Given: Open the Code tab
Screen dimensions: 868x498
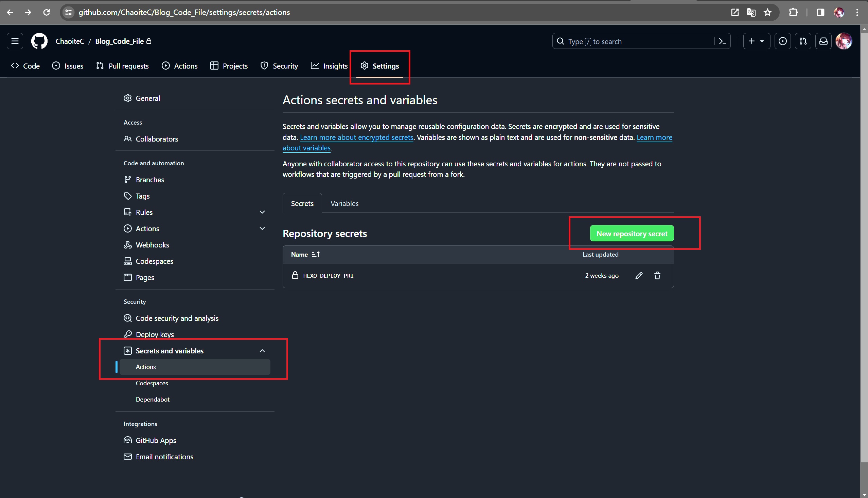Looking at the screenshot, I should (x=25, y=66).
